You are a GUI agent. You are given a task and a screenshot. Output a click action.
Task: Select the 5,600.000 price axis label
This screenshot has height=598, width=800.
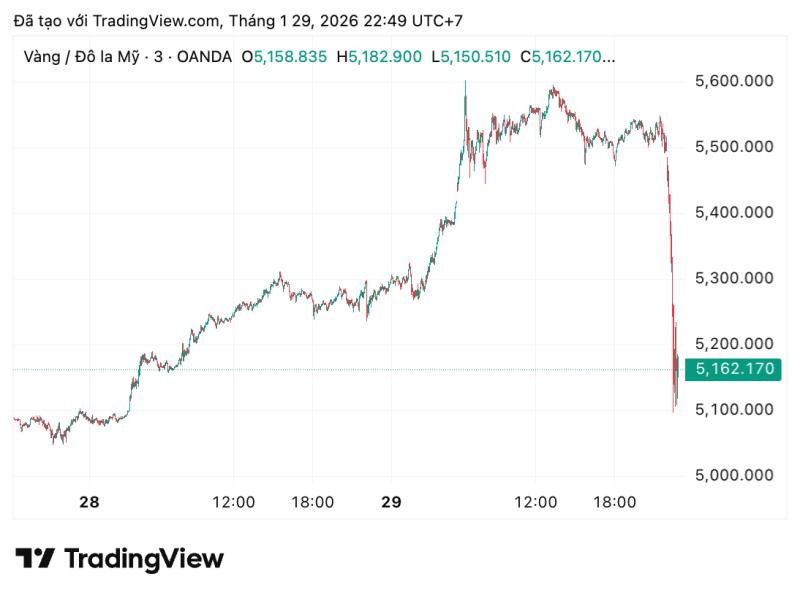[x=734, y=81]
